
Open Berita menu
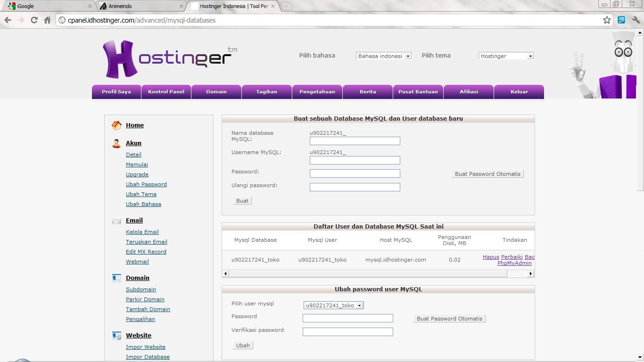click(368, 92)
